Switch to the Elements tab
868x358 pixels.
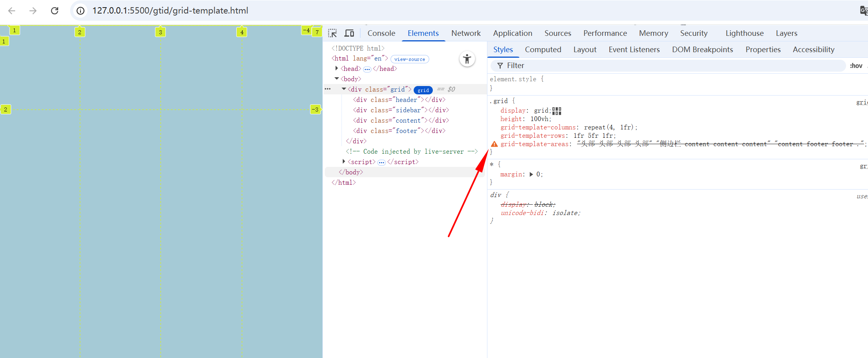[423, 33]
